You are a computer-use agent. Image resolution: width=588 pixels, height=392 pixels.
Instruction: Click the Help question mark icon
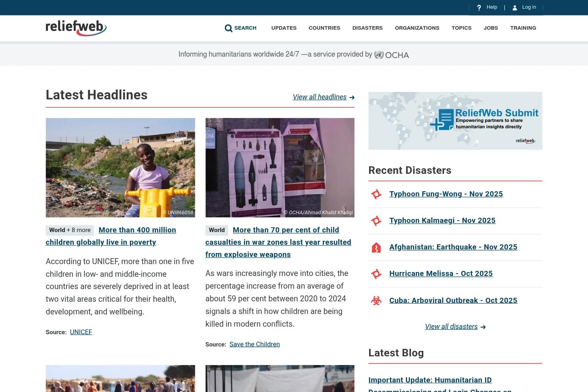(x=479, y=8)
